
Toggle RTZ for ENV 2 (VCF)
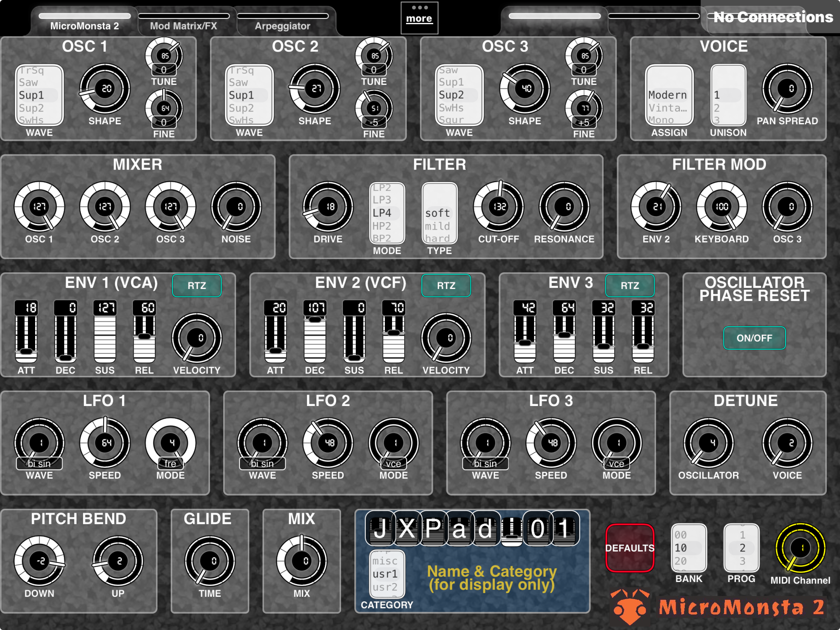click(446, 286)
